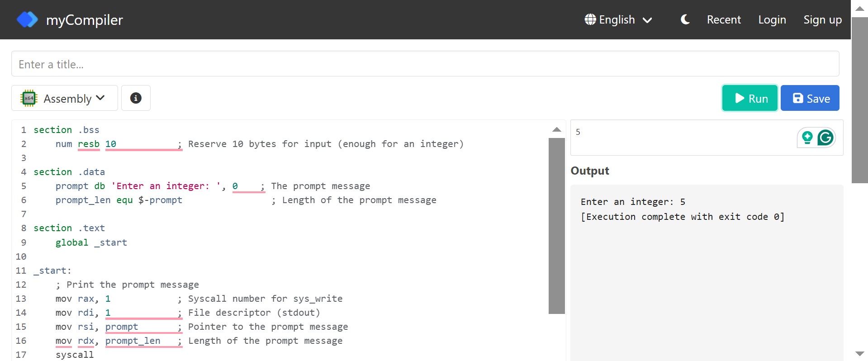868x361 pixels.
Task: Click the 'resb' keyword on line 2
Action: pos(89,144)
